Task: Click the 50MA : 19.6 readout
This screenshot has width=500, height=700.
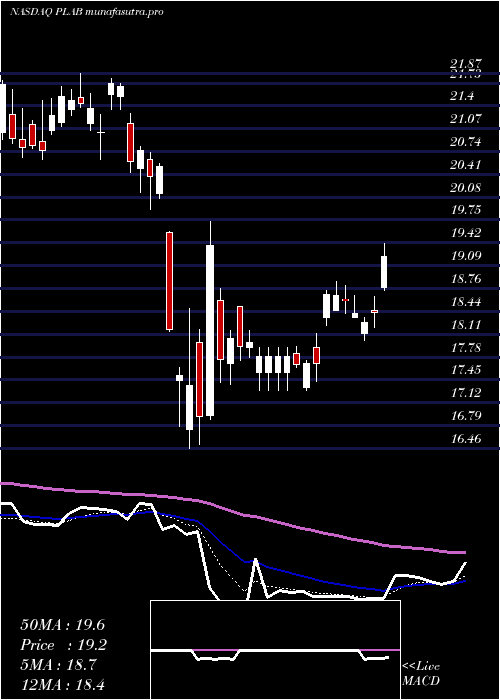Action: point(63,624)
